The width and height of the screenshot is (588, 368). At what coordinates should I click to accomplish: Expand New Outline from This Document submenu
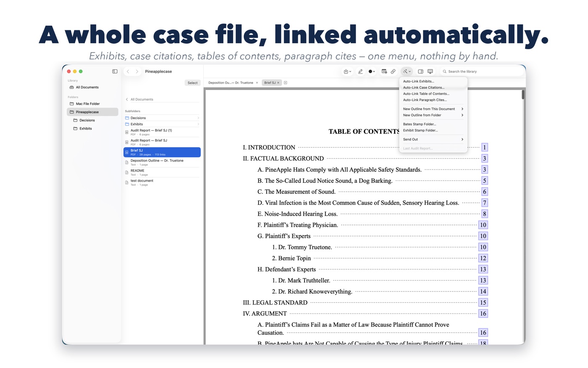click(433, 109)
